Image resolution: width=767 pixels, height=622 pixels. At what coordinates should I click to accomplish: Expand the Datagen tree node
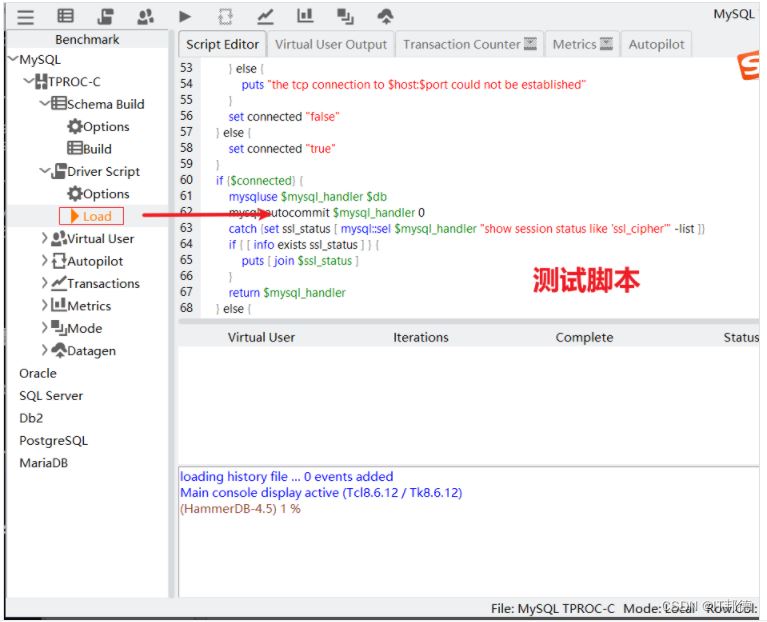[x=45, y=351]
